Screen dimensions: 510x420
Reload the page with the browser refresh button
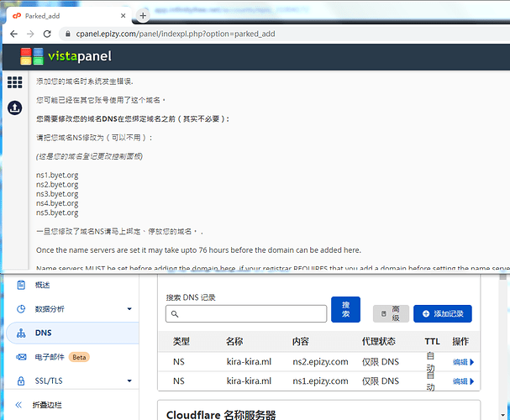click(48, 34)
